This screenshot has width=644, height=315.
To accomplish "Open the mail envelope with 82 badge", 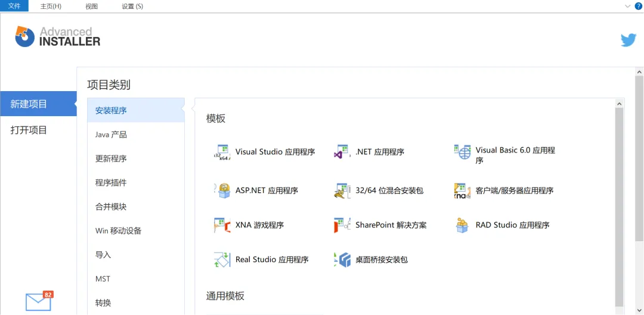I will click(39, 301).
